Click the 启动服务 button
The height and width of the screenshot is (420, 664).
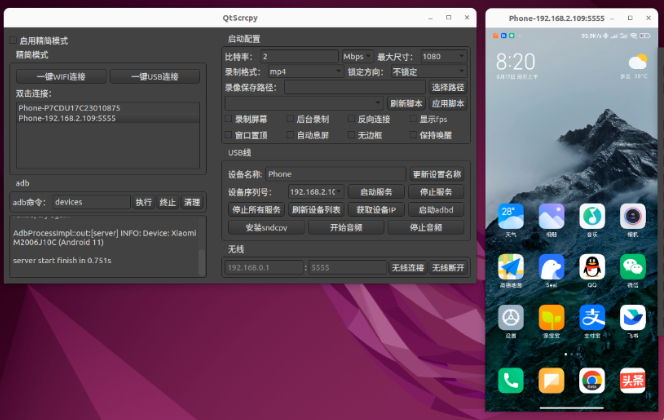tap(376, 192)
